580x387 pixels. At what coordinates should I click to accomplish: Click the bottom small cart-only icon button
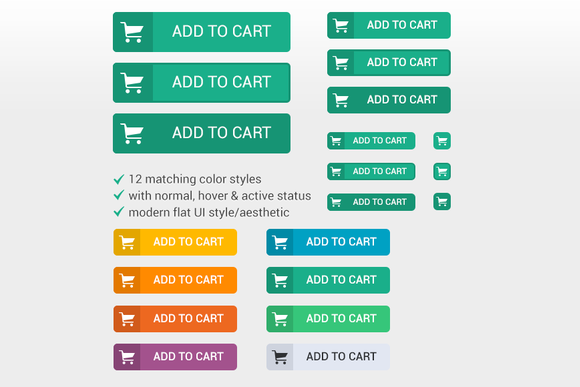click(x=442, y=202)
